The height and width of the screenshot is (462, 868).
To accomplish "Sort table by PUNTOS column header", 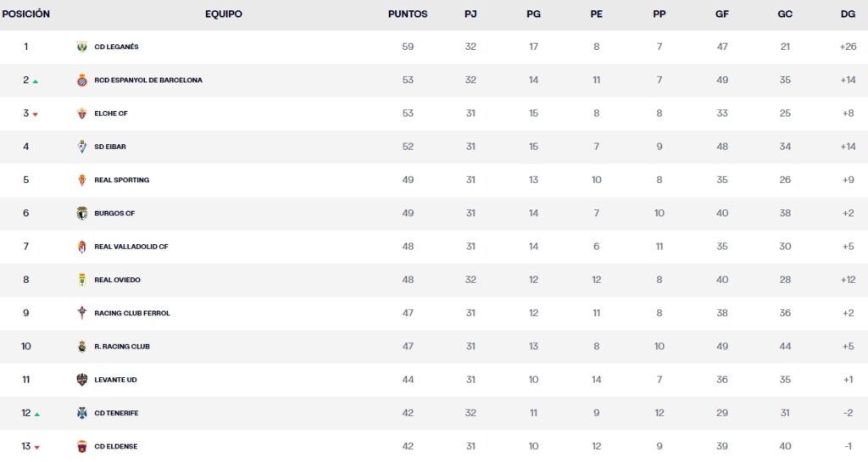I will [x=408, y=14].
